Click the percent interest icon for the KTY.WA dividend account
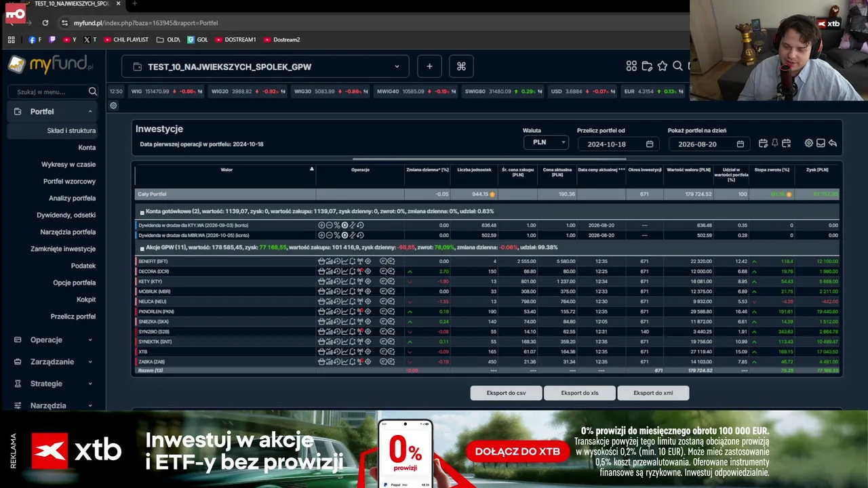Image resolution: width=868 pixels, height=488 pixels. tap(337, 225)
